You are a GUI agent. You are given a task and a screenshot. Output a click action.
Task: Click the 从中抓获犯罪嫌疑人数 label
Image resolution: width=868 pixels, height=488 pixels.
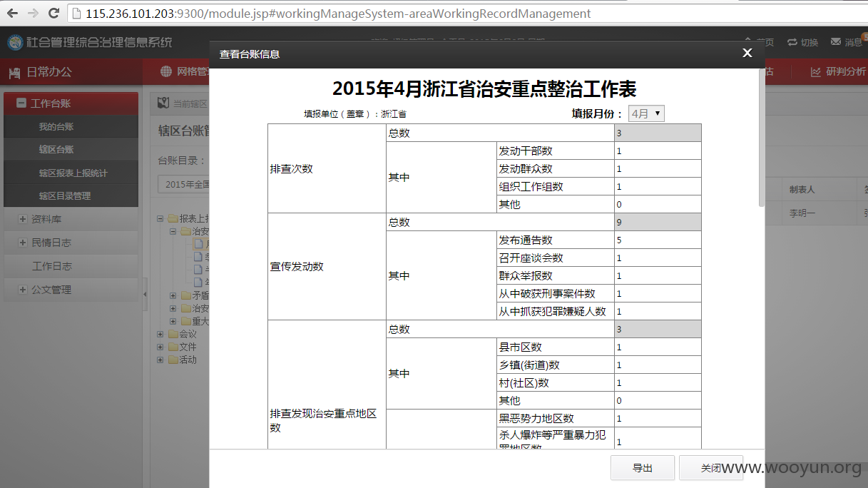pyautogui.click(x=553, y=312)
